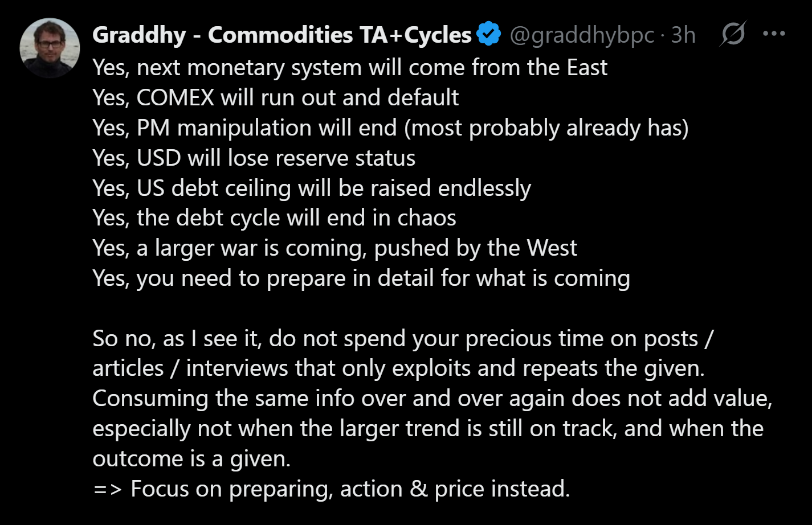The height and width of the screenshot is (525, 812).
Task: Open the three-dot more options menu
Action: pyautogui.click(x=774, y=34)
